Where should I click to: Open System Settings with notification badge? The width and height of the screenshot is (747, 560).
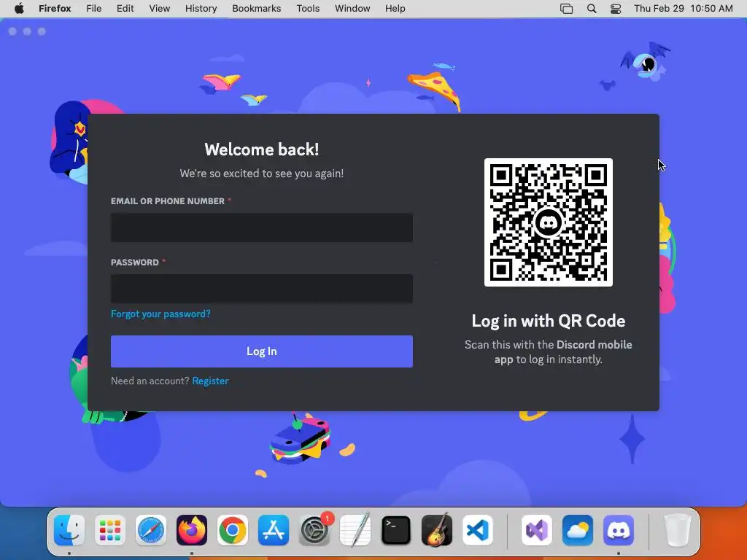314,530
